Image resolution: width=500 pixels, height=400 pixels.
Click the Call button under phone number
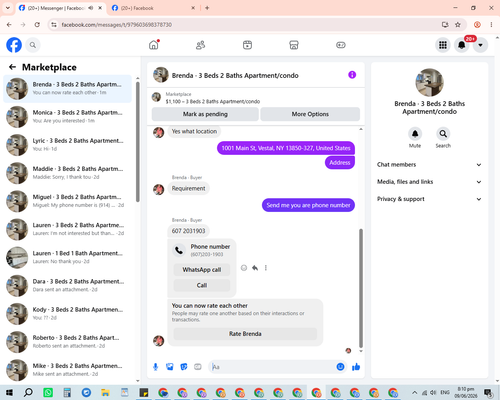point(202,285)
